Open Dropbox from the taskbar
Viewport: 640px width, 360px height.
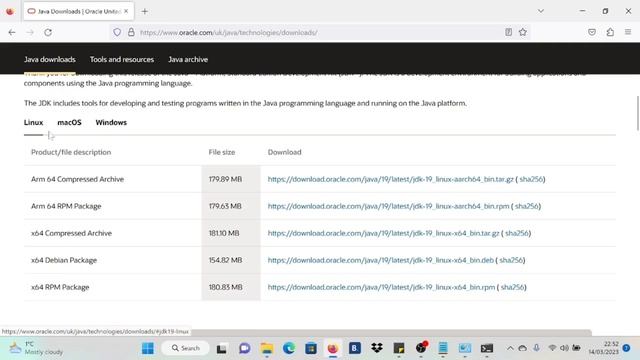tap(377, 348)
